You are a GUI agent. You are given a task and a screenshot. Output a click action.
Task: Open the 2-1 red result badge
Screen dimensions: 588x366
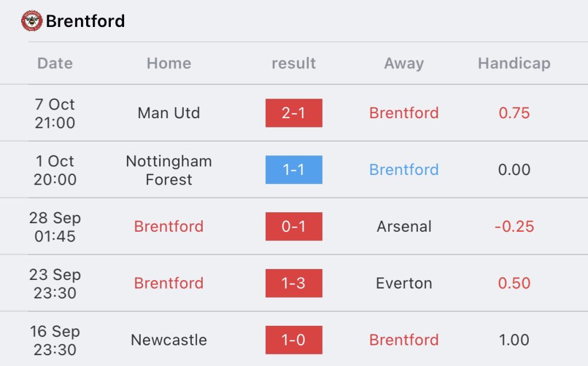[x=293, y=113]
